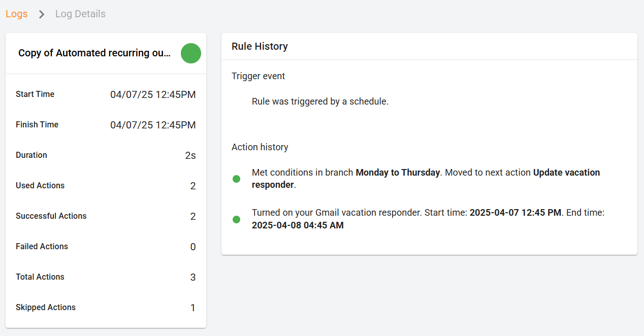Click the Duration value 2s
Screen dimensions: 644x336
(x=190, y=155)
